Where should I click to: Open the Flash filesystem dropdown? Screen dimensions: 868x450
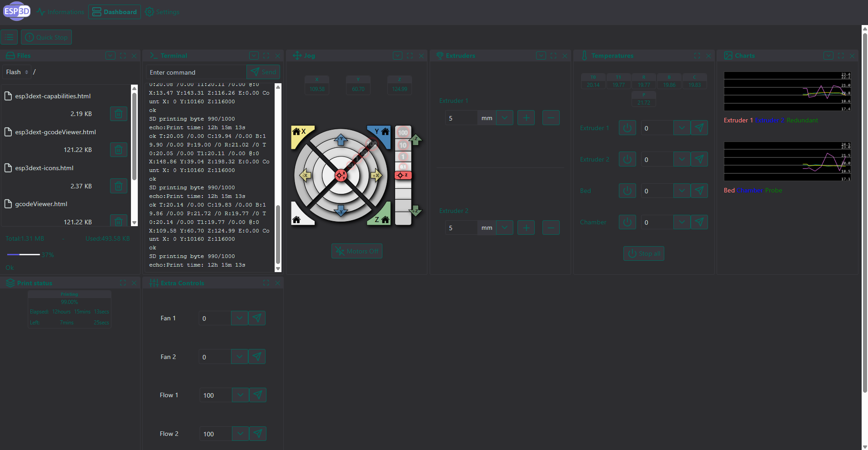[17, 72]
